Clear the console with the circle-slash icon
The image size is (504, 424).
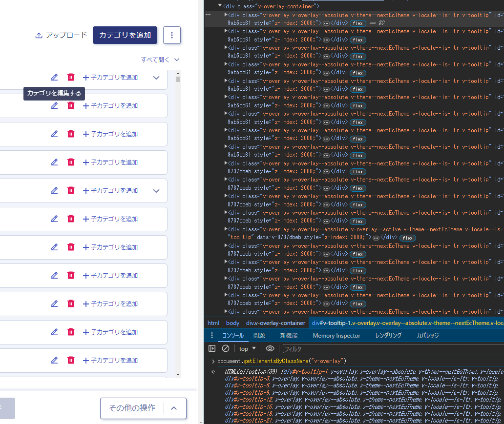tap(226, 348)
